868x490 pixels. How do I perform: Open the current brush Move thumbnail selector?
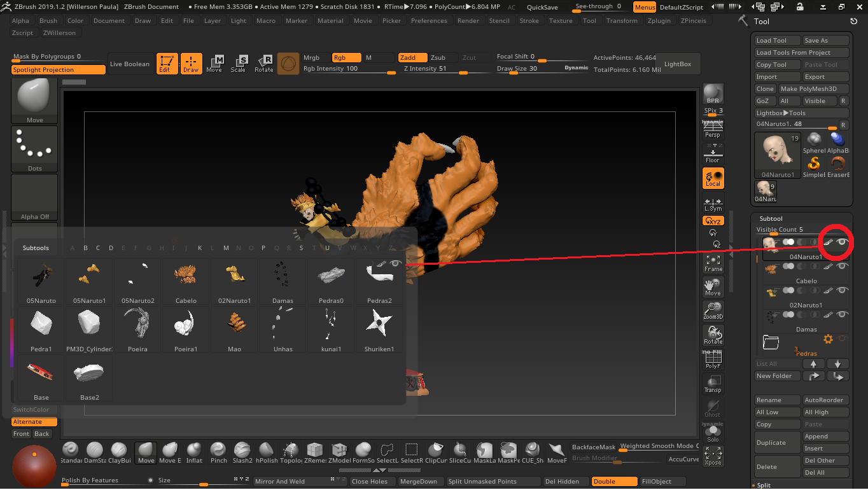[x=34, y=101]
